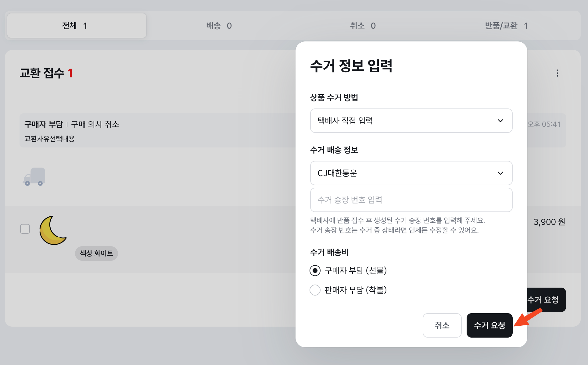Screen dimensions: 588x365
Task: Click chevron arrow in 택배사 직접 입력 dropdown
Action: point(500,121)
